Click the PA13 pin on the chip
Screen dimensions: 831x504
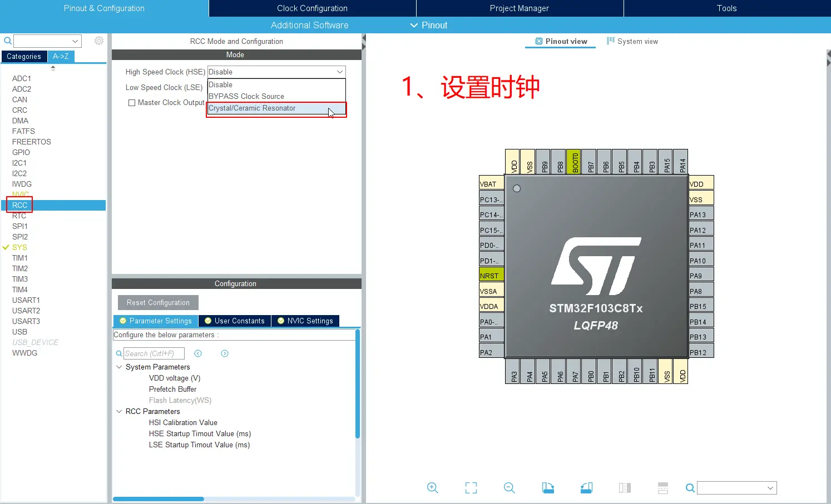coord(701,214)
